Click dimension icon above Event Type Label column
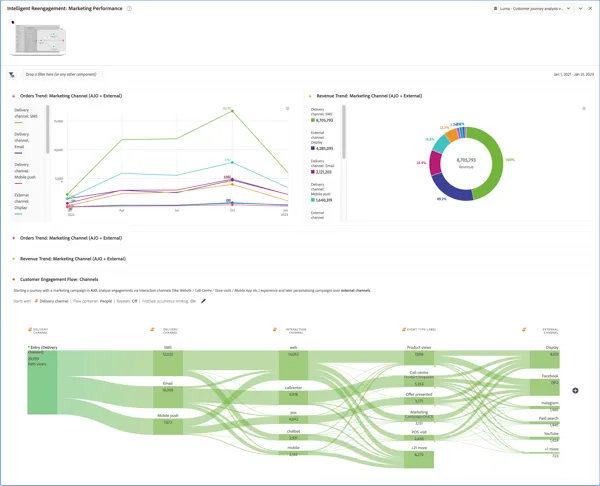This screenshot has width=600, height=486. 404,329
